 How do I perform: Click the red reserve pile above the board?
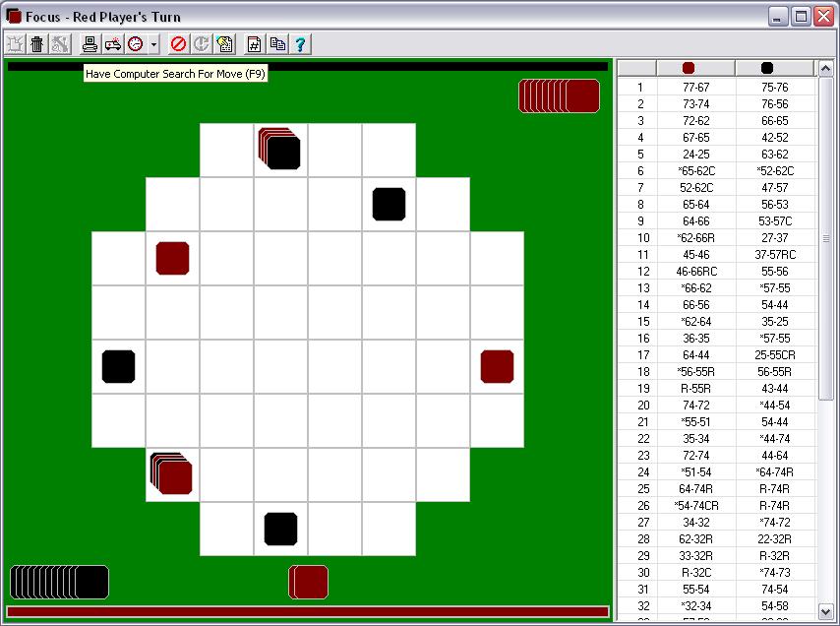pos(559,95)
